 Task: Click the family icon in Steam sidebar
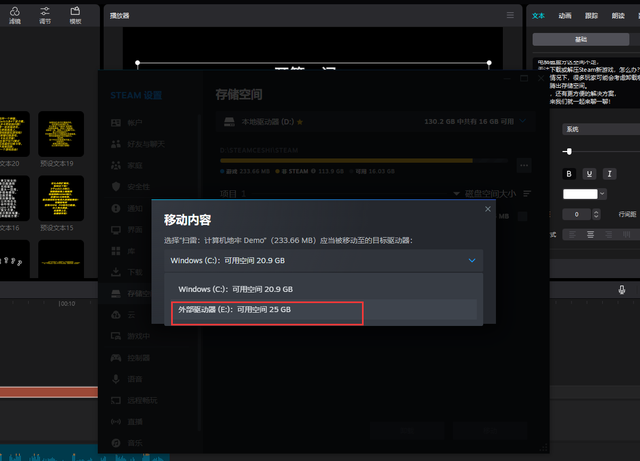(x=116, y=165)
